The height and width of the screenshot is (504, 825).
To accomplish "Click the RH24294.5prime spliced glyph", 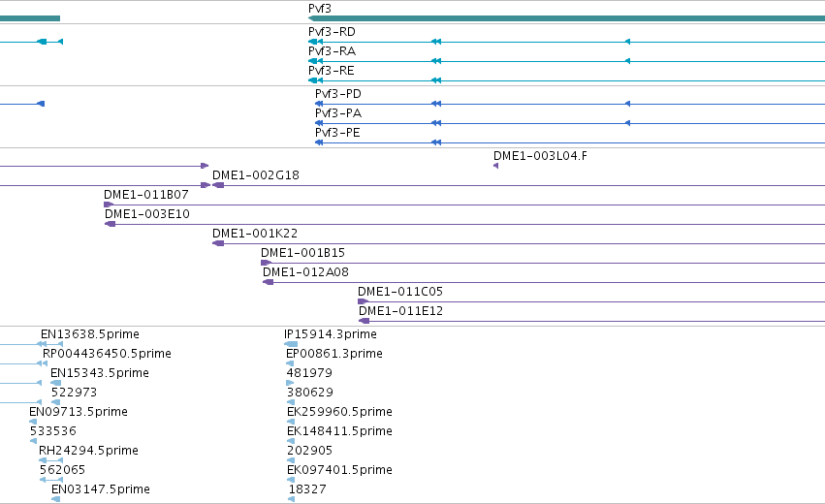I will pyautogui.click(x=50, y=460).
